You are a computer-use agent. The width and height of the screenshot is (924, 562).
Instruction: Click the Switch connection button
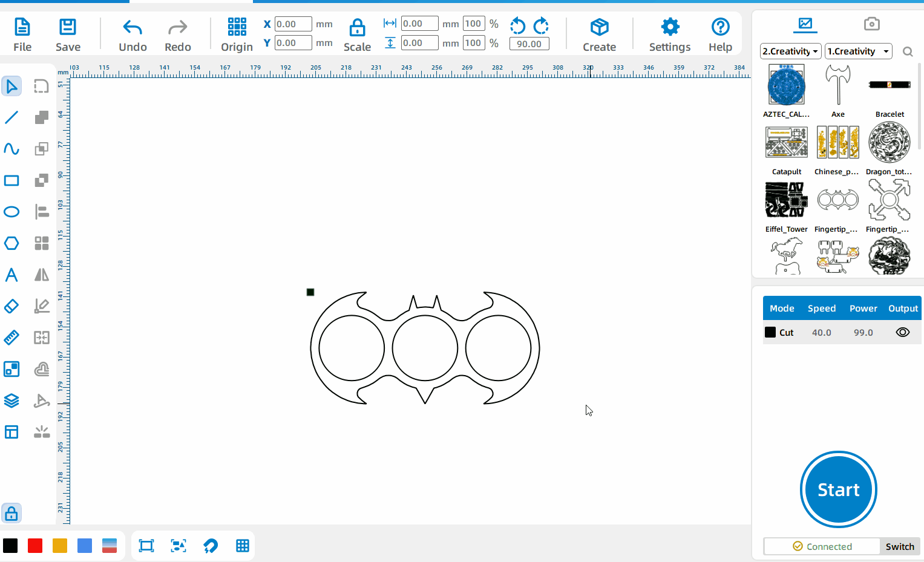[x=900, y=546]
